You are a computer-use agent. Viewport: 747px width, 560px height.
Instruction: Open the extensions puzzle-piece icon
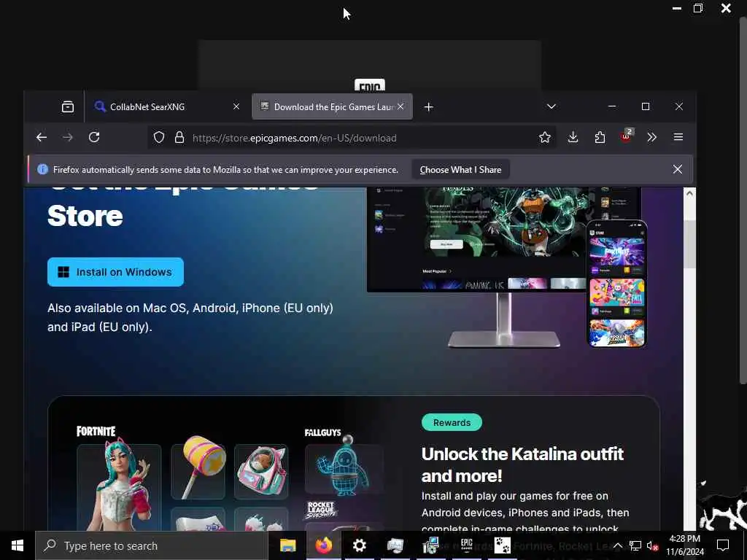(x=600, y=138)
